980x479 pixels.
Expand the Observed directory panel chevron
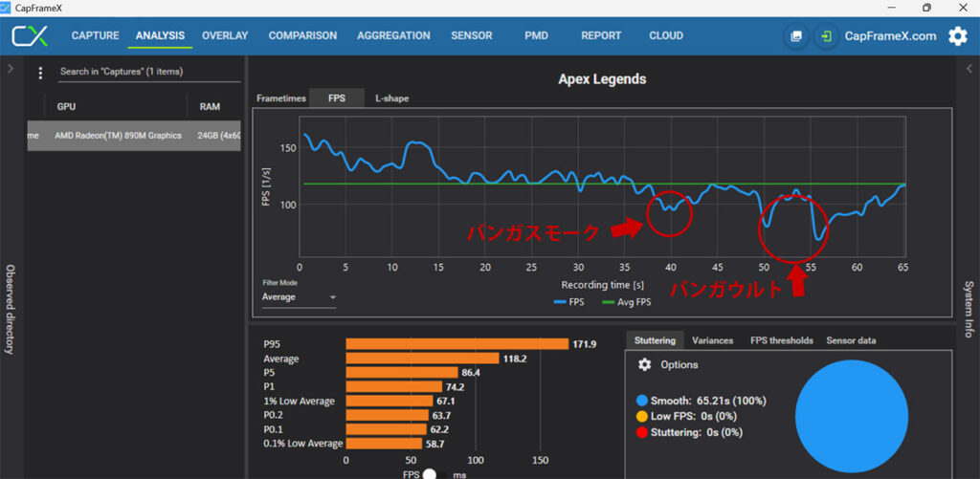pos(11,69)
